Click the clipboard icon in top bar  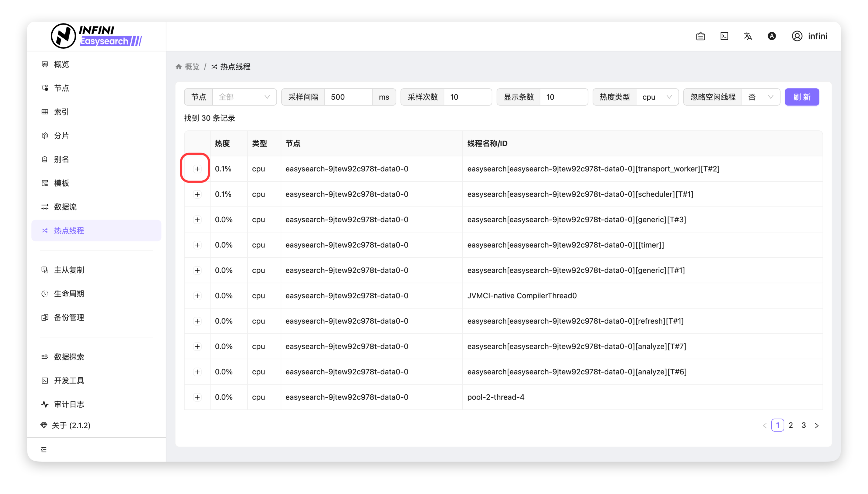point(700,36)
